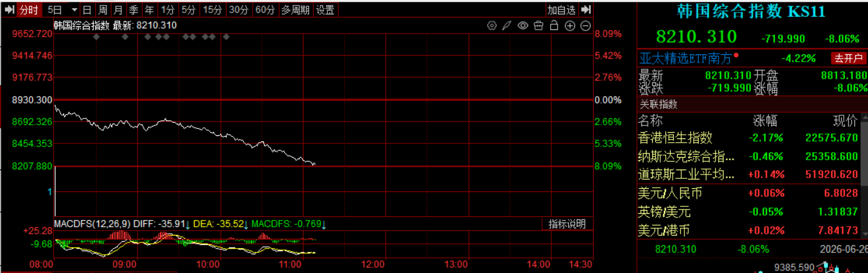Switch to 周 weekly chart
The width and height of the screenshot is (868, 273).
tap(103, 9)
